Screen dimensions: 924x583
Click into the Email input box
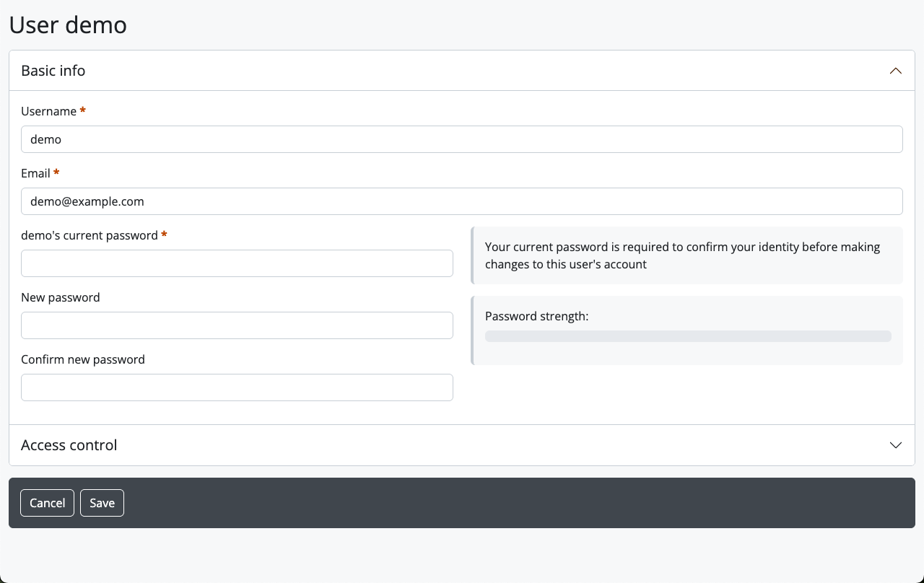pos(461,201)
